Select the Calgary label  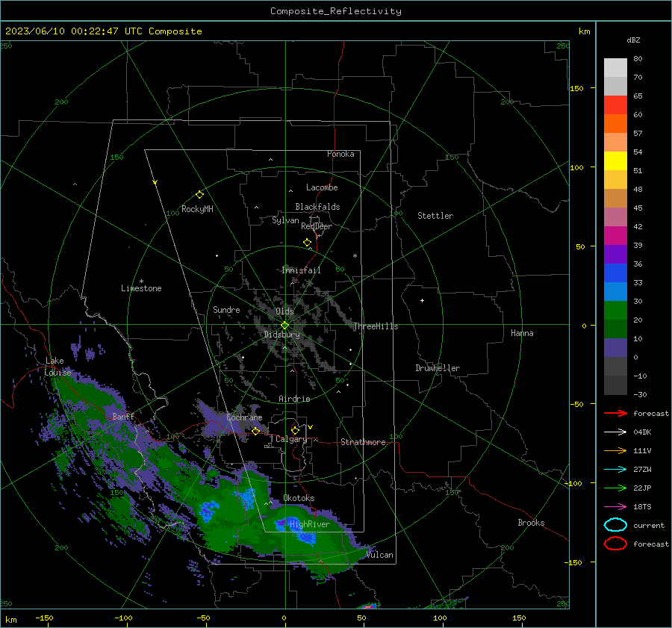tap(291, 439)
